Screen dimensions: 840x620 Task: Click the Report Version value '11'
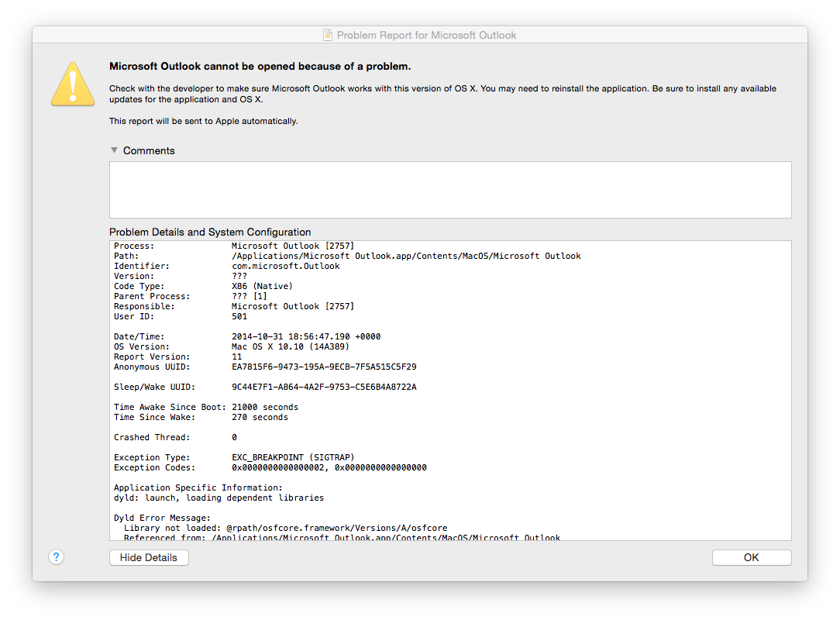(237, 357)
